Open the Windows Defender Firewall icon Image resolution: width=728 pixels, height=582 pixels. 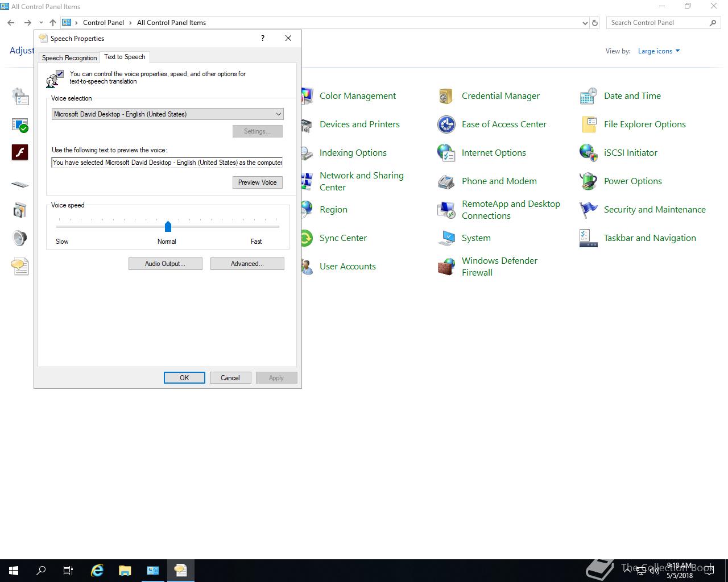pyautogui.click(x=446, y=267)
